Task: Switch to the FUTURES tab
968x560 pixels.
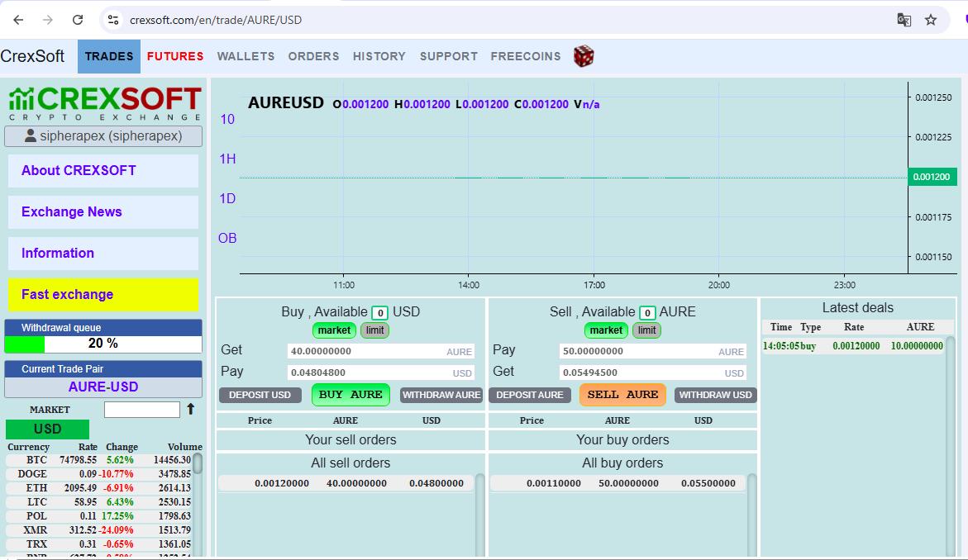Action: tap(174, 56)
